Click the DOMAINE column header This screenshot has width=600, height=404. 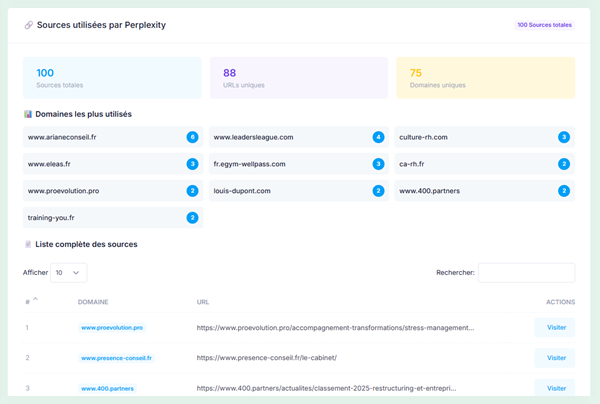coord(93,302)
